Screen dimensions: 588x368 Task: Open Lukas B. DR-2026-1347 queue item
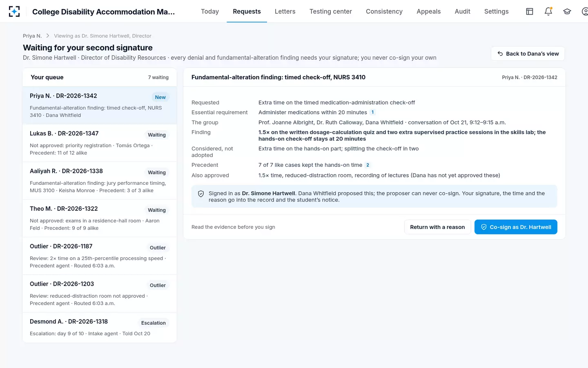(100, 143)
